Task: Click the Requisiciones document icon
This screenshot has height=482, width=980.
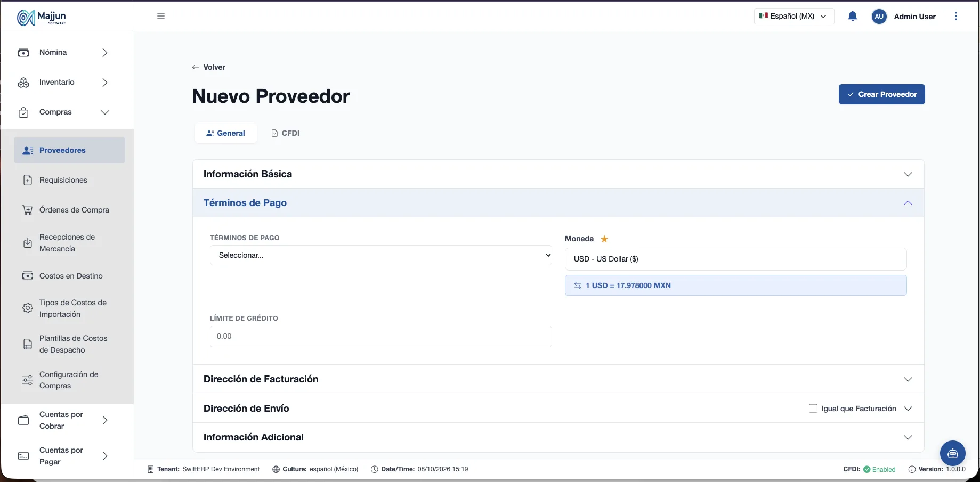Action: pos(28,180)
